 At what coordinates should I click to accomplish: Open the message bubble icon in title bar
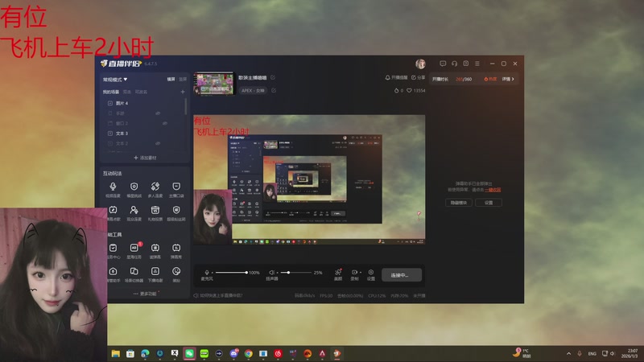443,64
